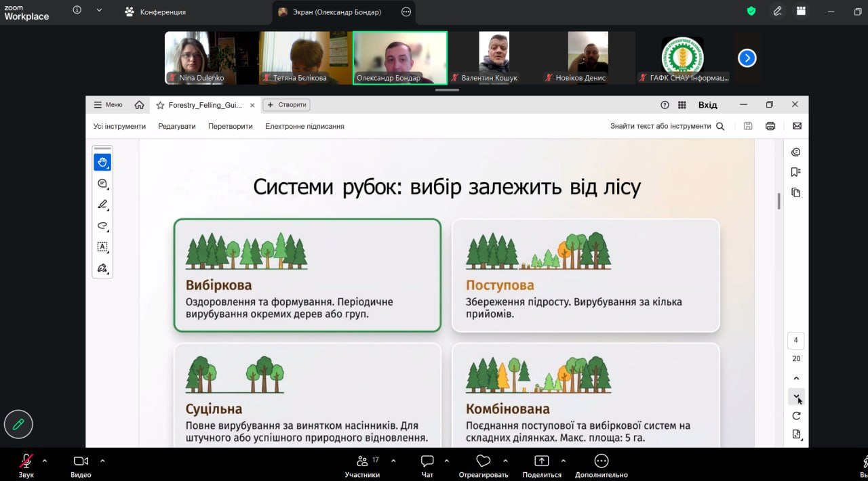Click the Вибіркова felling system card
The height and width of the screenshot is (481, 868).
click(x=307, y=275)
